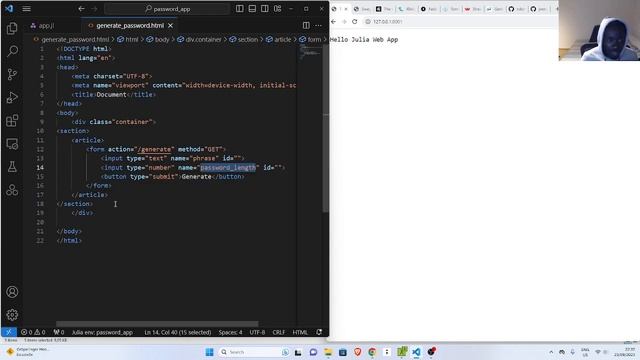
Task: Click the Remote window status bar button
Action: [9, 332]
